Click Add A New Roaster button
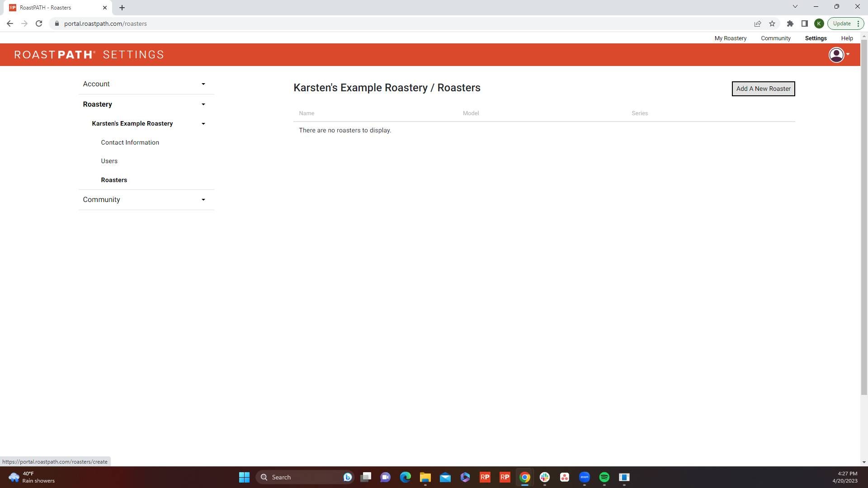Viewport: 868px width, 488px height. coord(763,89)
